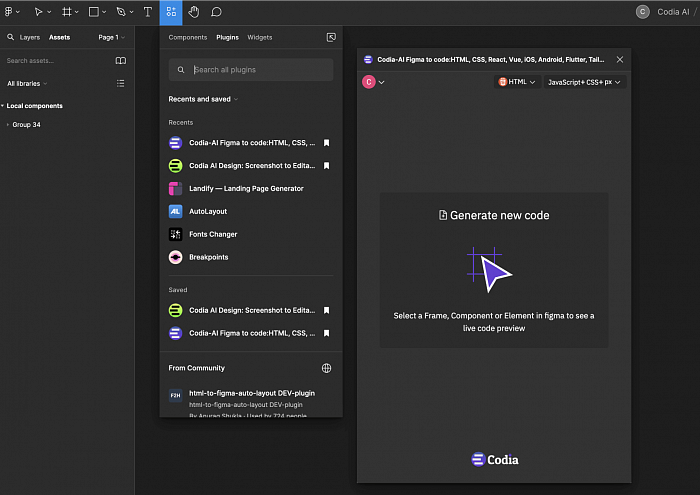The height and width of the screenshot is (495, 700).
Task: Select the Pen tool
Action: pyautogui.click(x=121, y=12)
